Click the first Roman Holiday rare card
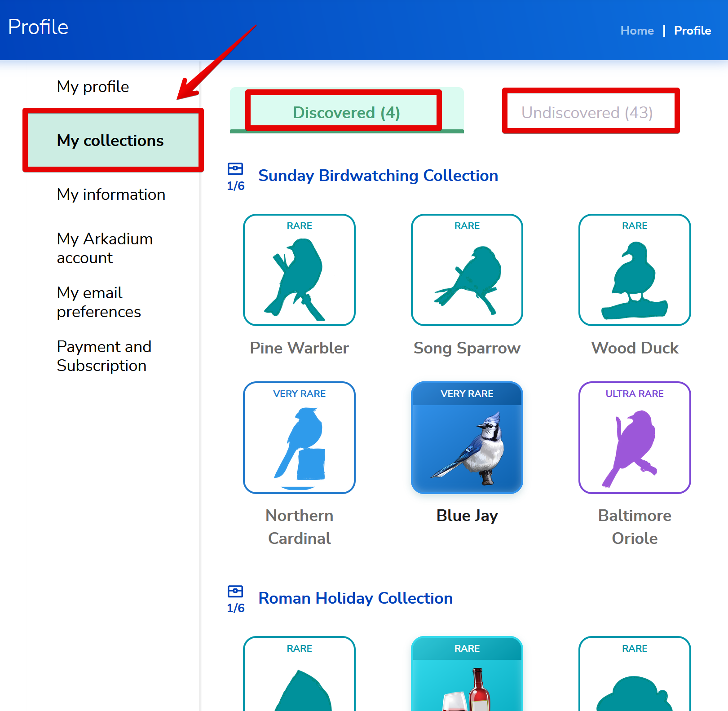The height and width of the screenshot is (711, 728). (x=299, y=674)
